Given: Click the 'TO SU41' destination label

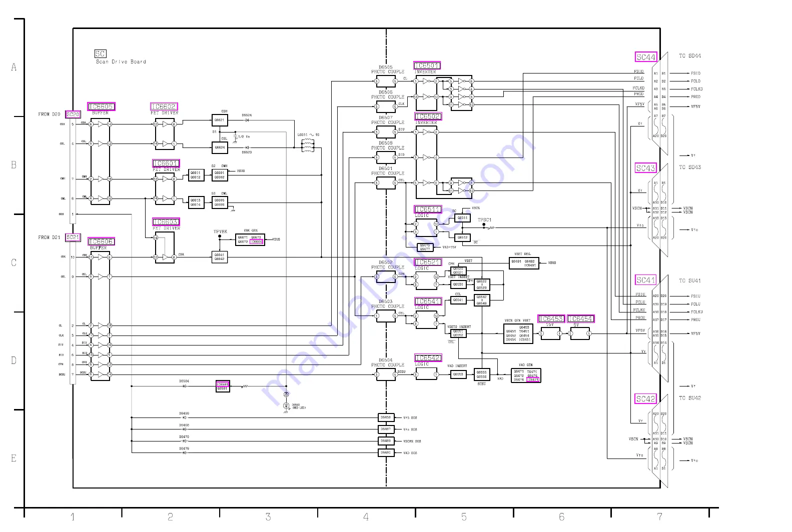Looking at the screenshot, I should pyautogui.click(x=690, y=281).
